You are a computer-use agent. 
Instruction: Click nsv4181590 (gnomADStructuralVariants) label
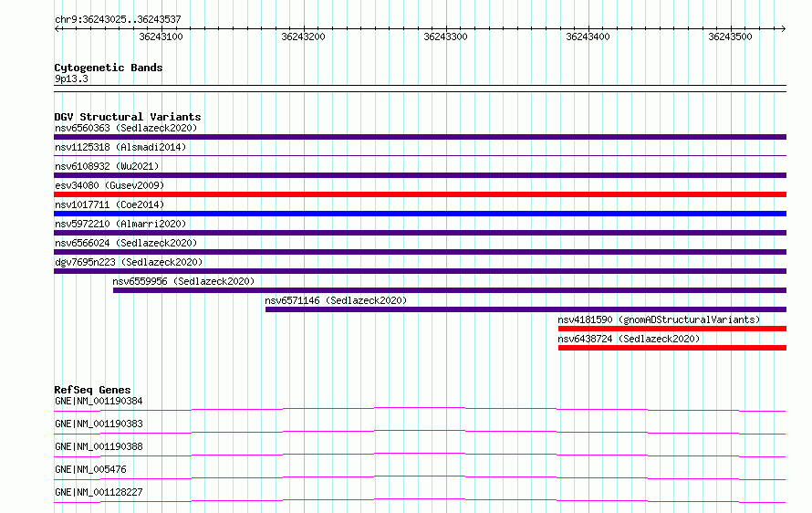coord(659,319)
